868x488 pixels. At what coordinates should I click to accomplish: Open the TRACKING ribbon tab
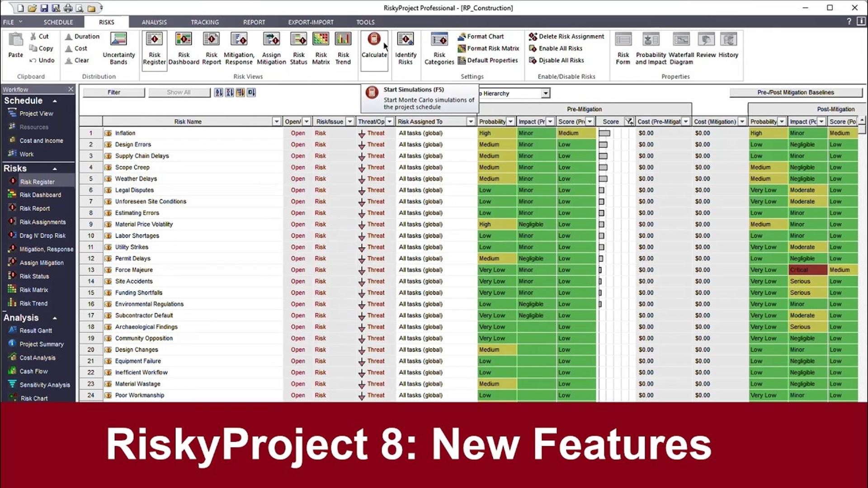(x=204, y=22)
